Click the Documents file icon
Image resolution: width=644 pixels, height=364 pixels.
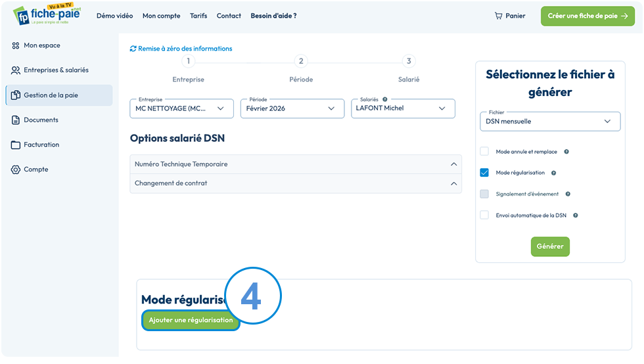tap(16, 120)
